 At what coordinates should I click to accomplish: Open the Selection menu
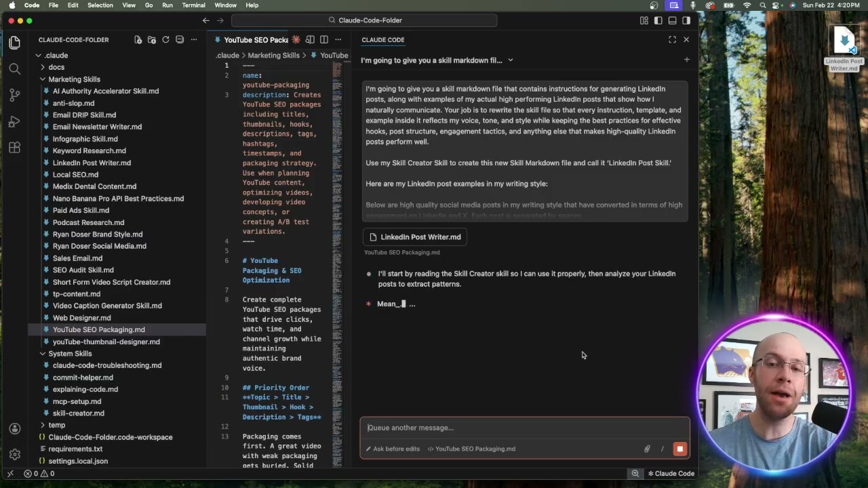(100, 5)
